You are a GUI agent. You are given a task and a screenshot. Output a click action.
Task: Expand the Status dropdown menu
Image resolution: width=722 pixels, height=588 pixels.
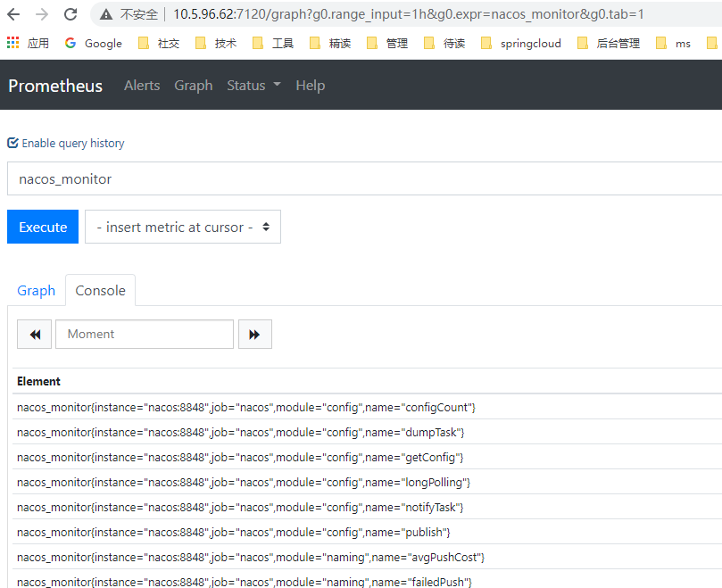point(253,85)
